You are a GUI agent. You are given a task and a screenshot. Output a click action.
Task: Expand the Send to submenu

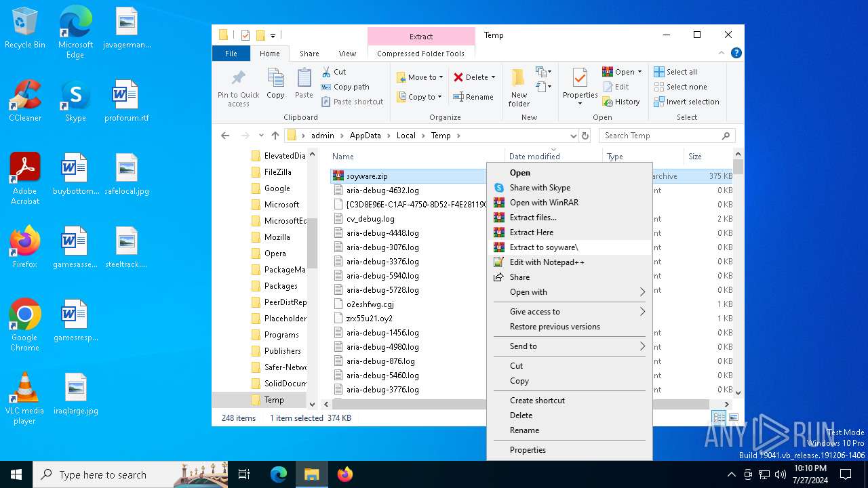[570, 346]
